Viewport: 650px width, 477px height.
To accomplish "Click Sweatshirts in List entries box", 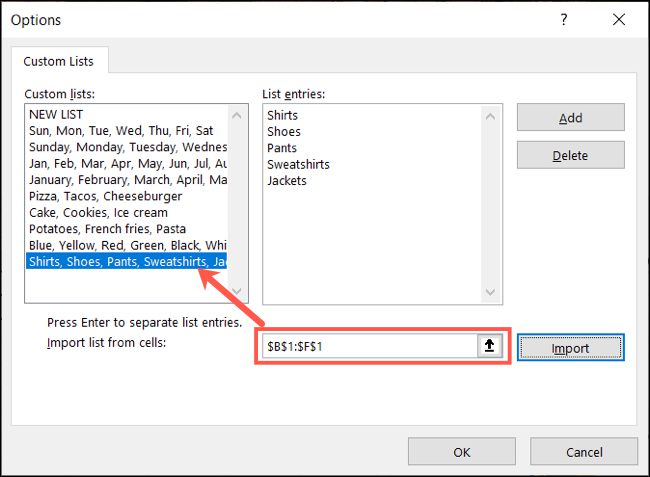I will 298,164.
